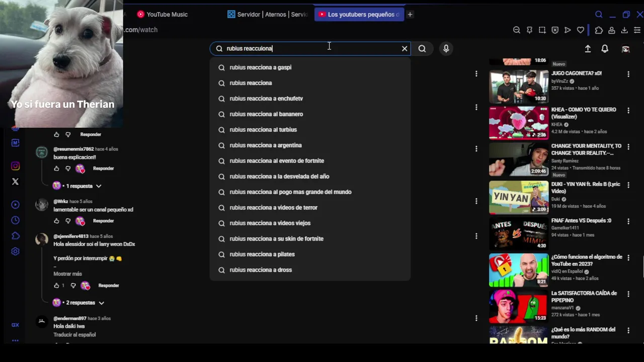Like the @xjenniferx4813 comment
Image resolution: width=644 pixels, height=362 pixels.
(56, 286)
